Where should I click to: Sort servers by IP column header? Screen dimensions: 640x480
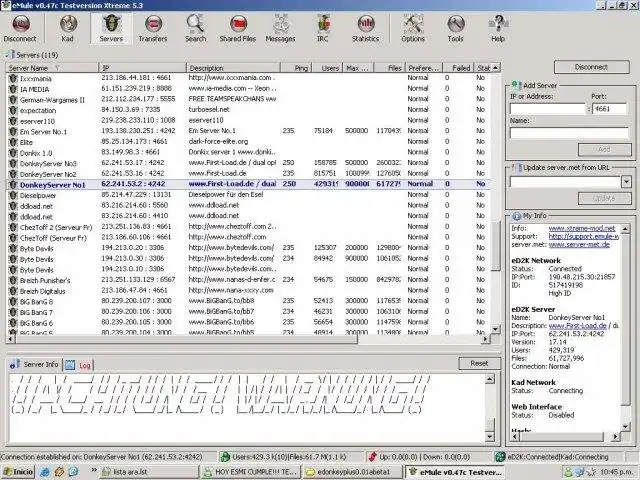coord(142,68)
